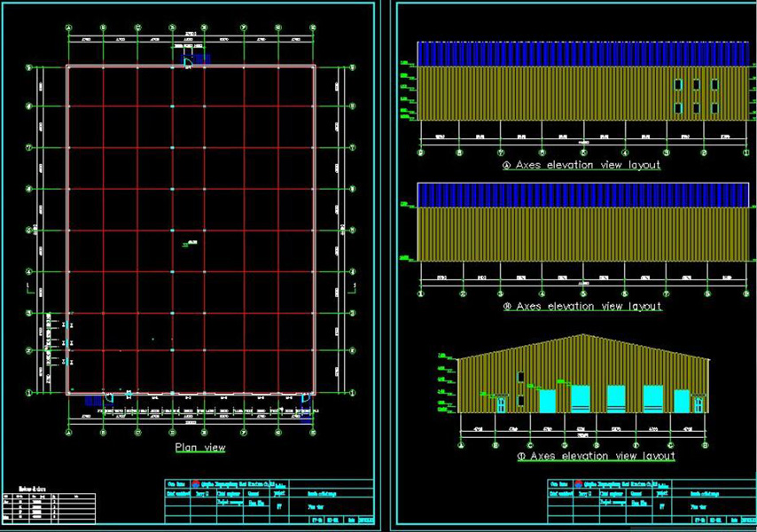757x532 pixels.
Task: Select yellow wall cladding of middle elevation
Action: (582, 234)
